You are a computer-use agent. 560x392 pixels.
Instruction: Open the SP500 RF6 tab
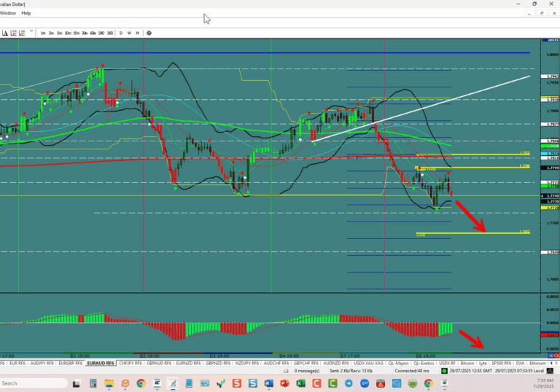pyautogui.click(x=502, y=363)
